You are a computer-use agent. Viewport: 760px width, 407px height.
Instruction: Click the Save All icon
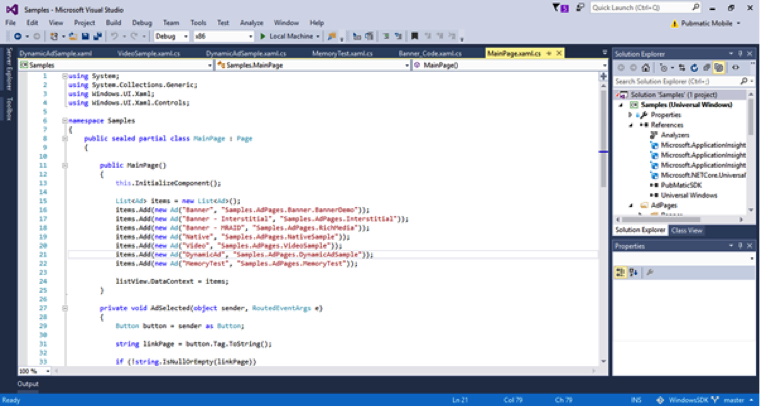tap(97, 36)
